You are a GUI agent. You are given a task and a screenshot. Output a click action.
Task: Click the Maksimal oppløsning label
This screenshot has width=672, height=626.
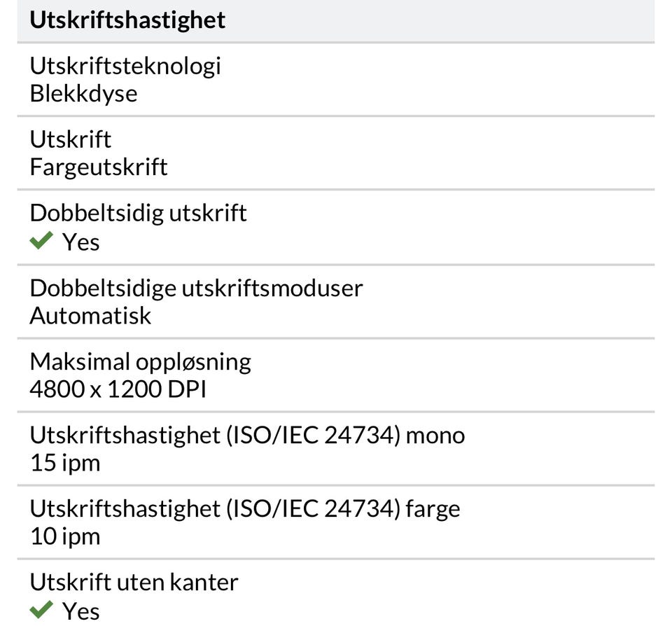coord(140,361)
